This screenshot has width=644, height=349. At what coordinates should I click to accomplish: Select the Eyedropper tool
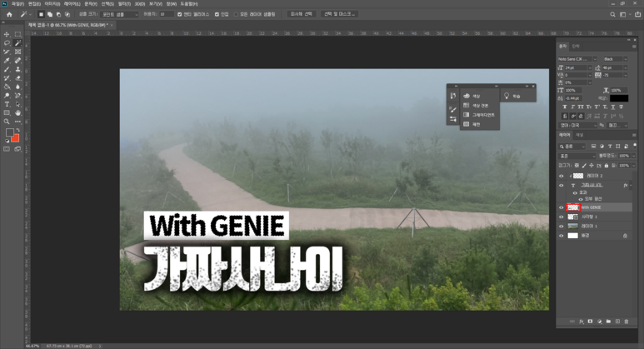point(7,61)
